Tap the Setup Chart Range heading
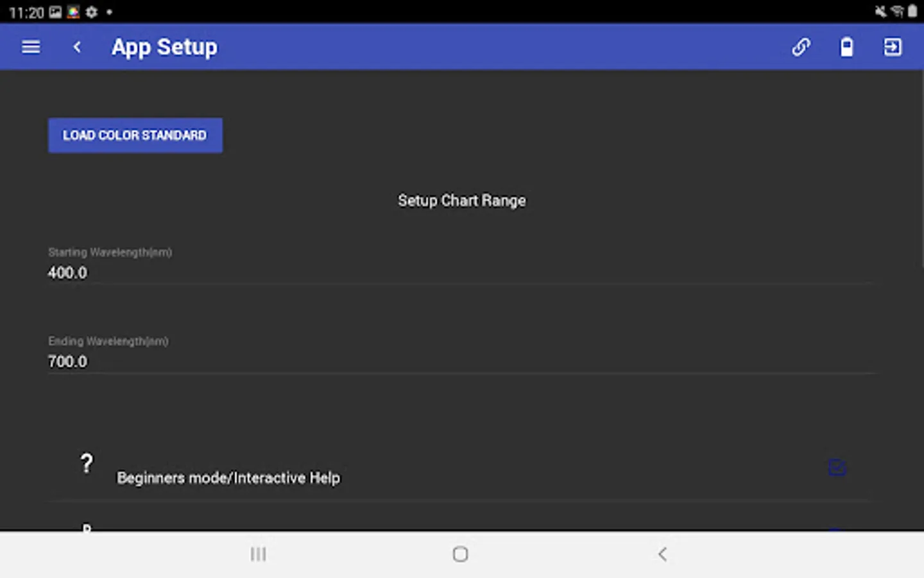This screenshot has width=924, height=578. coord(461,201)
